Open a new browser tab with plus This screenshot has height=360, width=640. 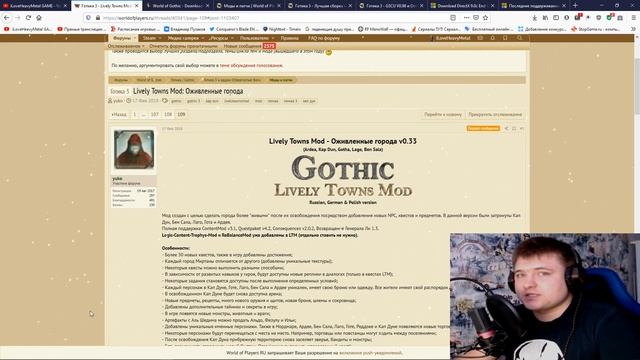tap(575, 6)
